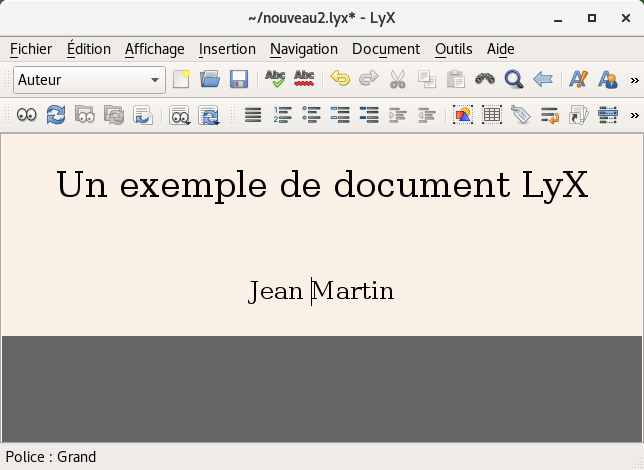This screenshot has height=470, width=644.
Task: Click the New document icon
Action: tap(181, 79)
